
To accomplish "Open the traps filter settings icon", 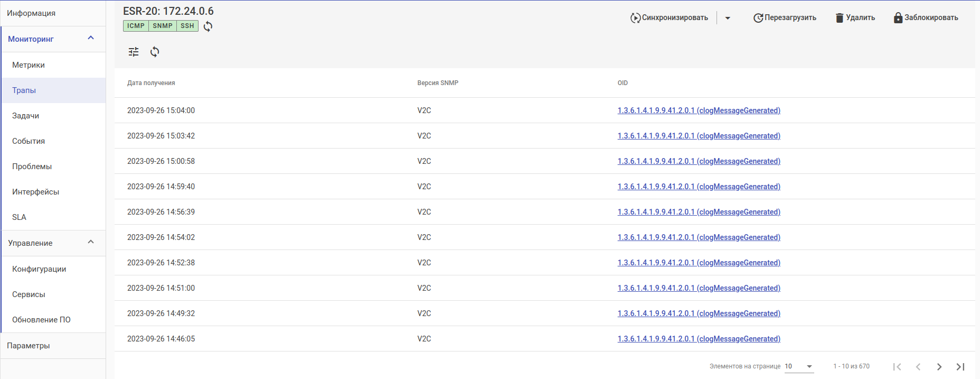I will pyautogui.click(x=134, y=52).
